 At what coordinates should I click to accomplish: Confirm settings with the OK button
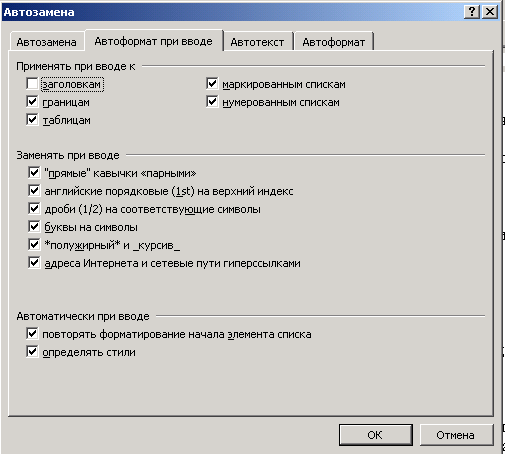(375, 435)
